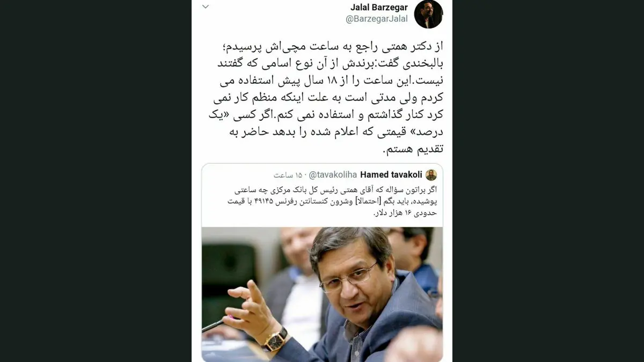
Task: Click the Jalal Barzegar display name
Action: click(x=379, y=8)
